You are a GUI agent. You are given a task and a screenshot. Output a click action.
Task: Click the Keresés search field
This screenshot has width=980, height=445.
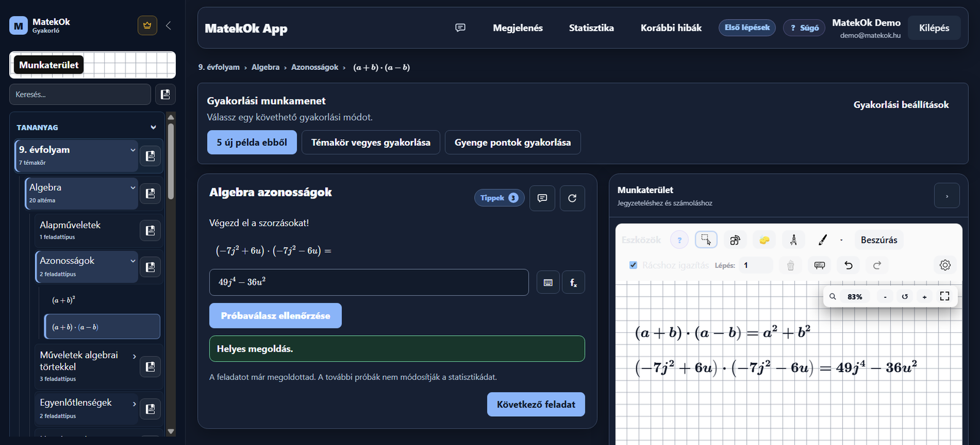(80, 94)
